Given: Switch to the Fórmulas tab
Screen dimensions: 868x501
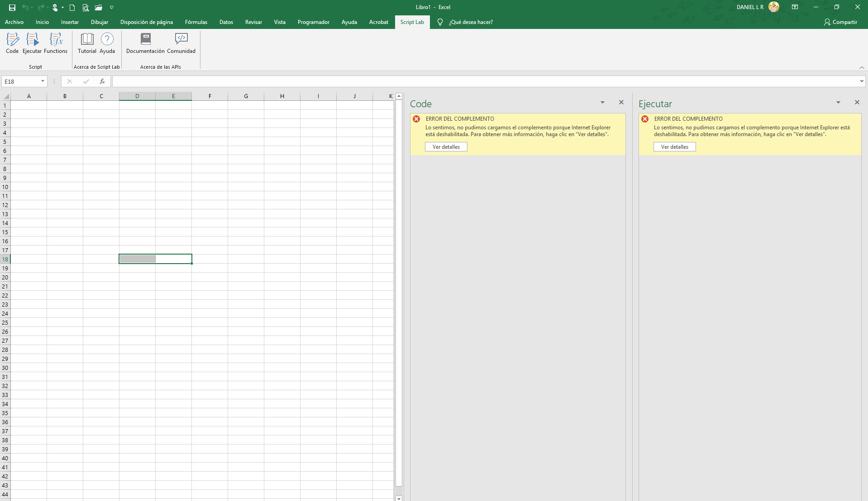Looking at the screenshot, I should tap(196, 22).
